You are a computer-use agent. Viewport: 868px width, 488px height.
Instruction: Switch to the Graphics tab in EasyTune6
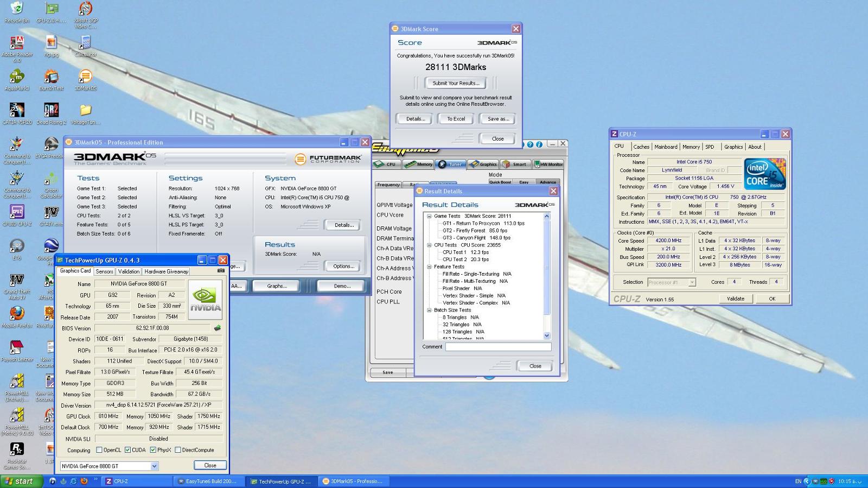(483, 164)
